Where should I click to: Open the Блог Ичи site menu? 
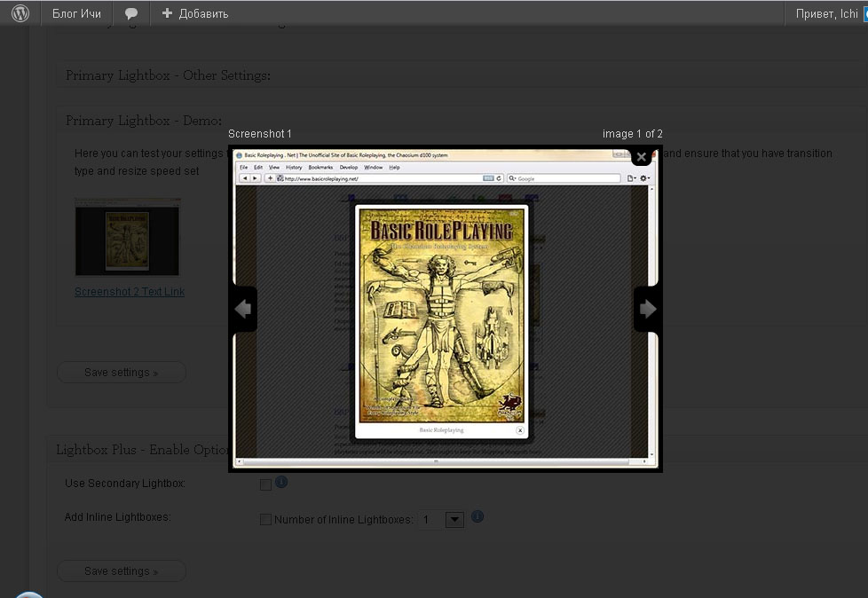pos(76,13)
